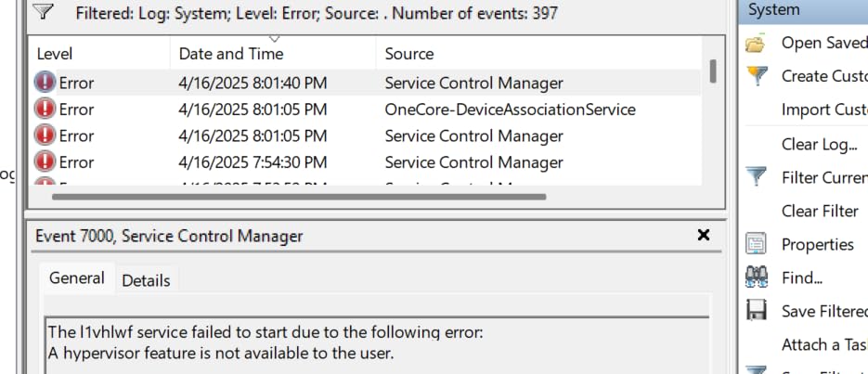Click the Find binoculars icon
Screen dimensions: 868x374
tap(757, 277)
